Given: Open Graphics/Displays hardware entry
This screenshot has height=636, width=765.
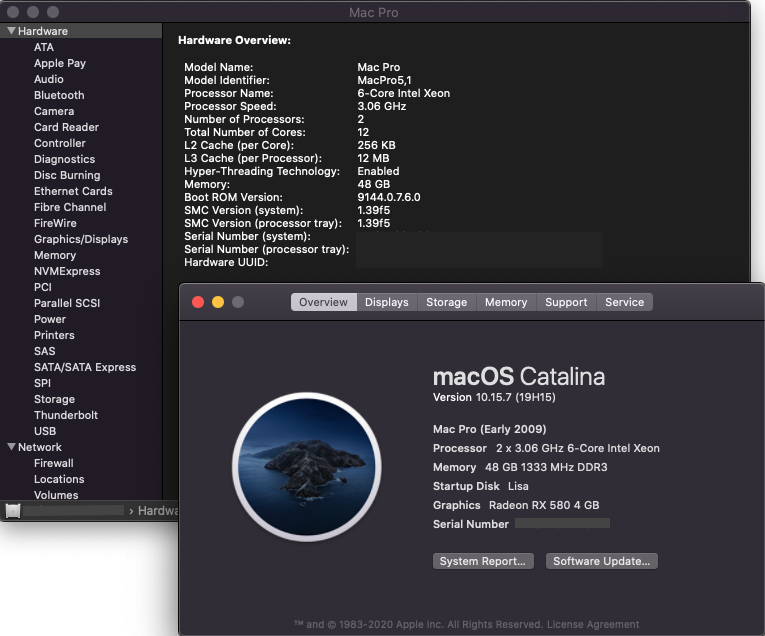Looking at the screenshot, I should tap(81, 239).
